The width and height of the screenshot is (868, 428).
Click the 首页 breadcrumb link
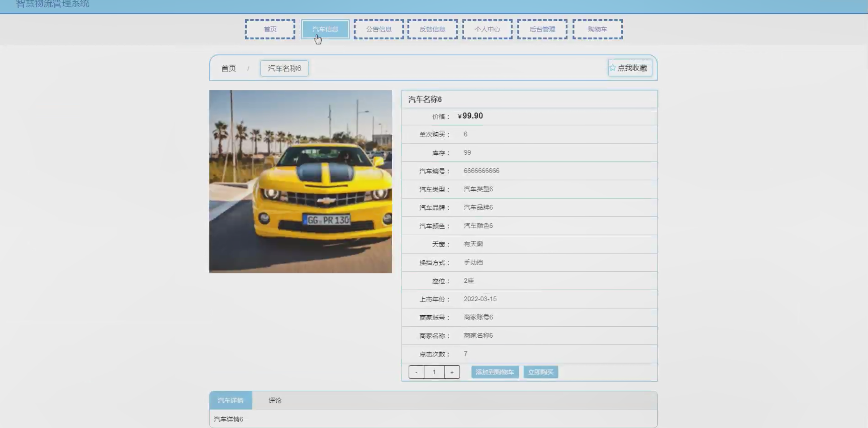click(x=229, y=68)
